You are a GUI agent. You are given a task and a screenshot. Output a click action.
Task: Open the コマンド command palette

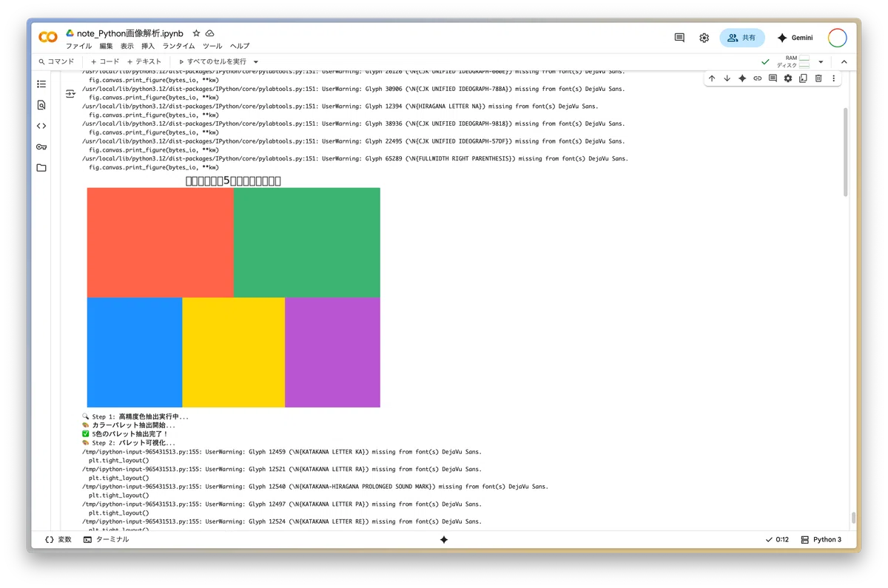click(x=56, y=61)
